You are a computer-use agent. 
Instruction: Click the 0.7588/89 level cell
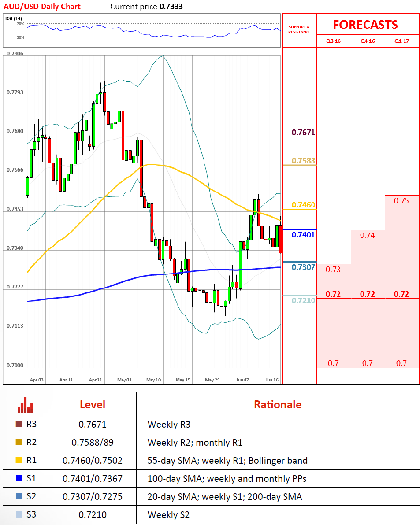tap(93, 443)
